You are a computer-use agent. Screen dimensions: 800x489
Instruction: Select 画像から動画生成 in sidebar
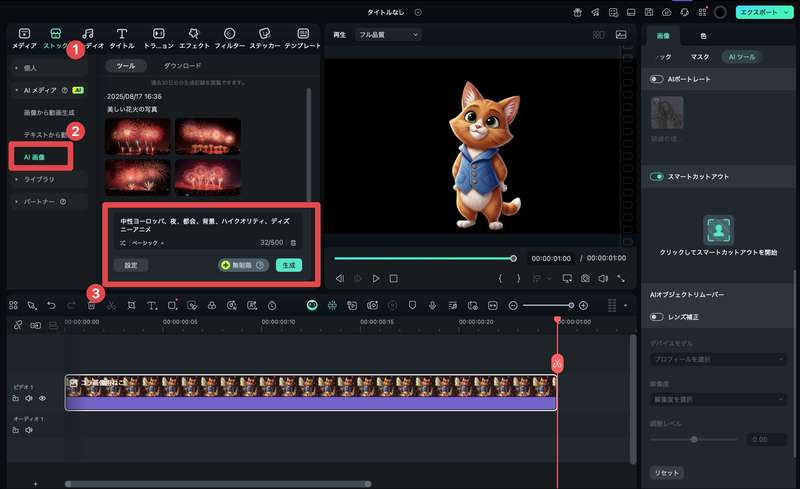(49, 112)
